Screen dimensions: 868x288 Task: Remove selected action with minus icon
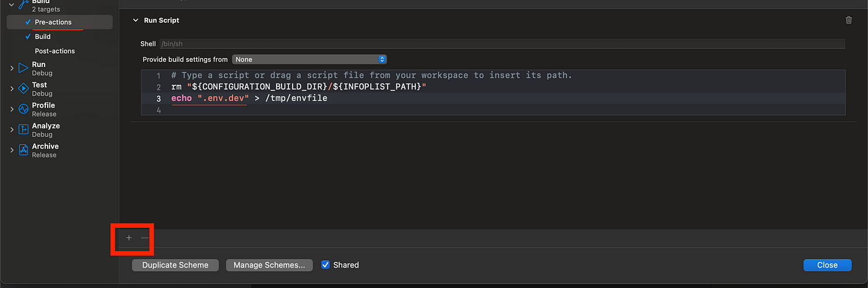(144, 238)
